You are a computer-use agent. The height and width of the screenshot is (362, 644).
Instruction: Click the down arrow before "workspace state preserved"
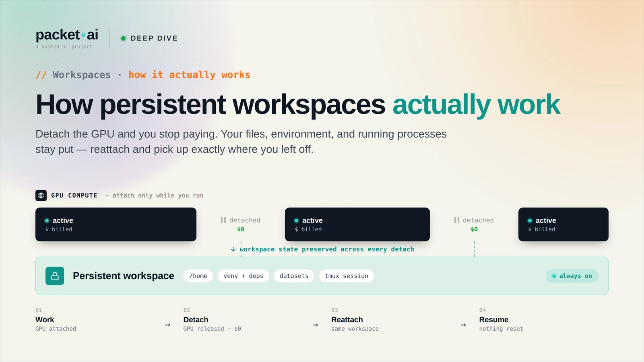tap(233, 249)
